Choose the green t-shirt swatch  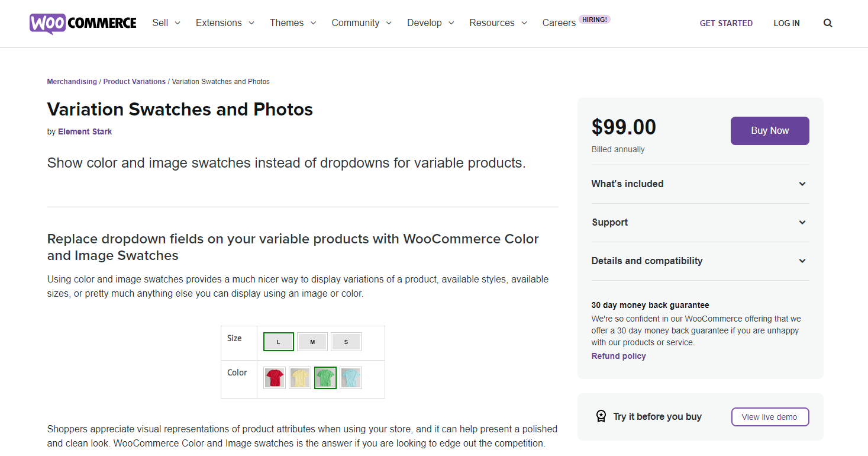[x=325, y=378]
